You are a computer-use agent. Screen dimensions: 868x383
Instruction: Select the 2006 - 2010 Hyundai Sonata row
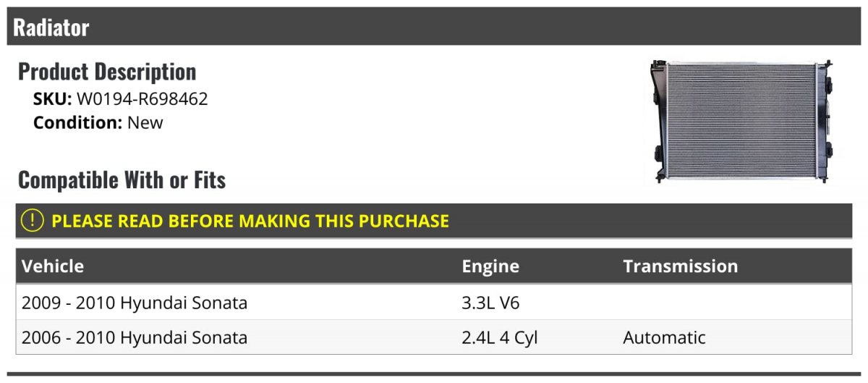[x=434, y=337]
